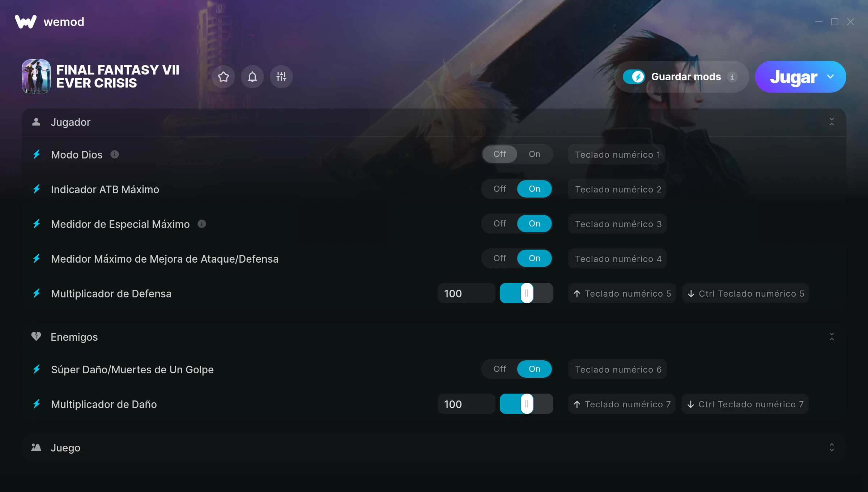Image resolution: width=868 pixels, height=492 pixels.
Task: Click the Multiplicador de Daño value field
Action: [466, 404]
